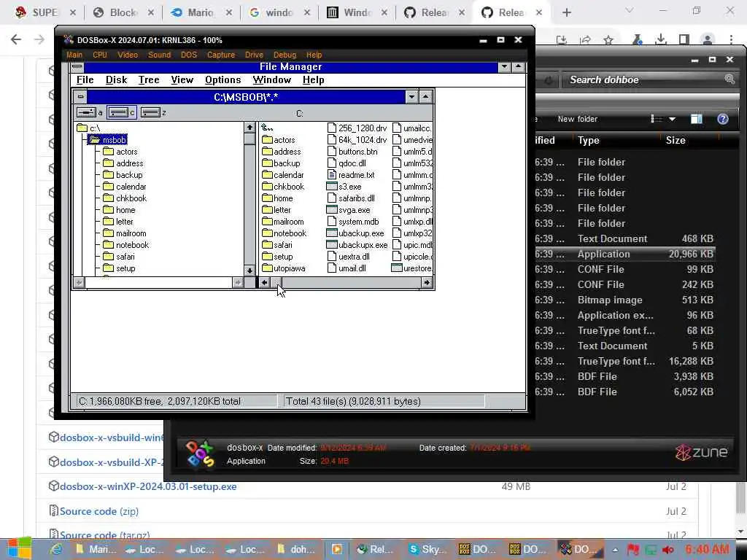Switch to the SUPE browser tab
The height and width of the screenshot is (560, 747).
tap(44, 12)
